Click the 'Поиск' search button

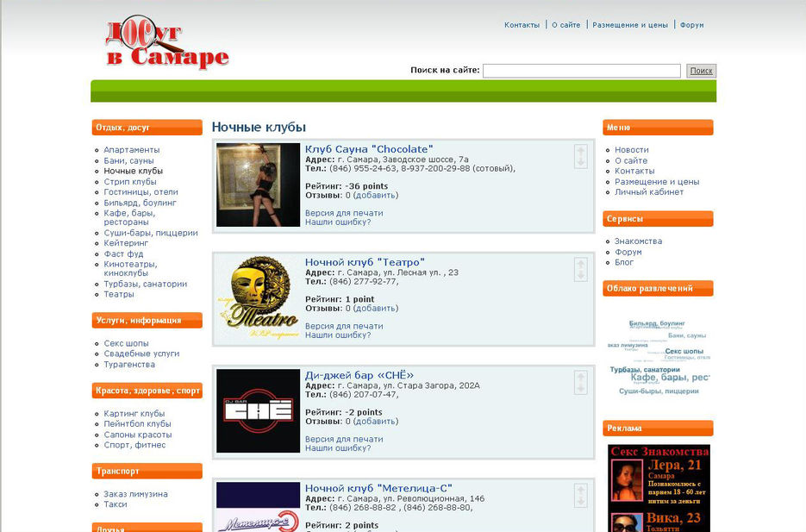point(701,71)
